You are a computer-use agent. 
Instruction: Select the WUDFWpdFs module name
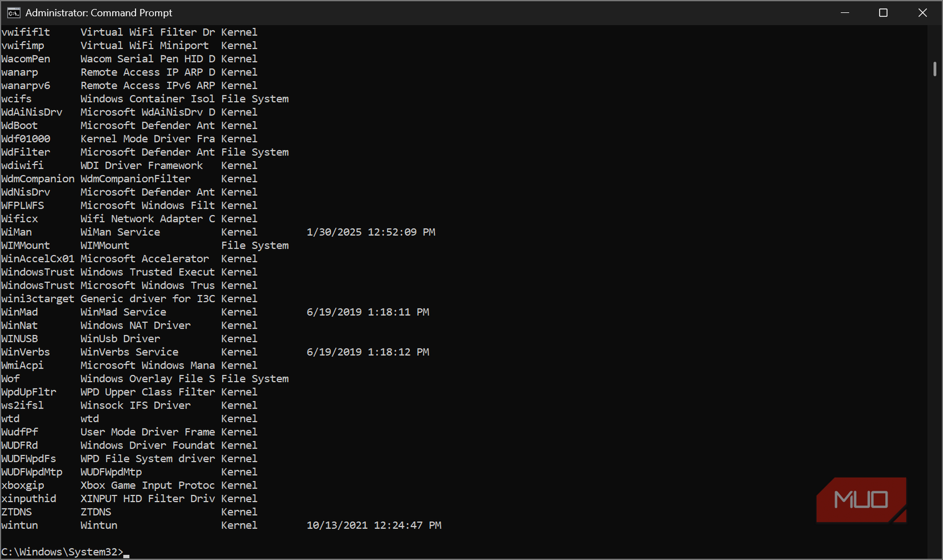point(29,459)
